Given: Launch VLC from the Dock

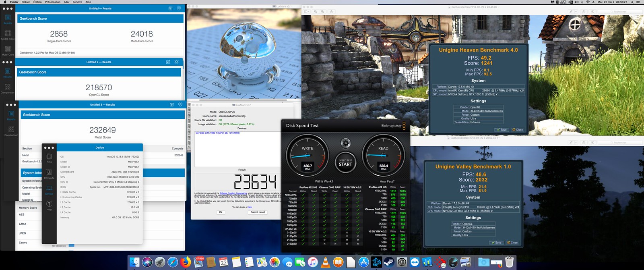Looking at the screenshot, I should click(325, 262).
